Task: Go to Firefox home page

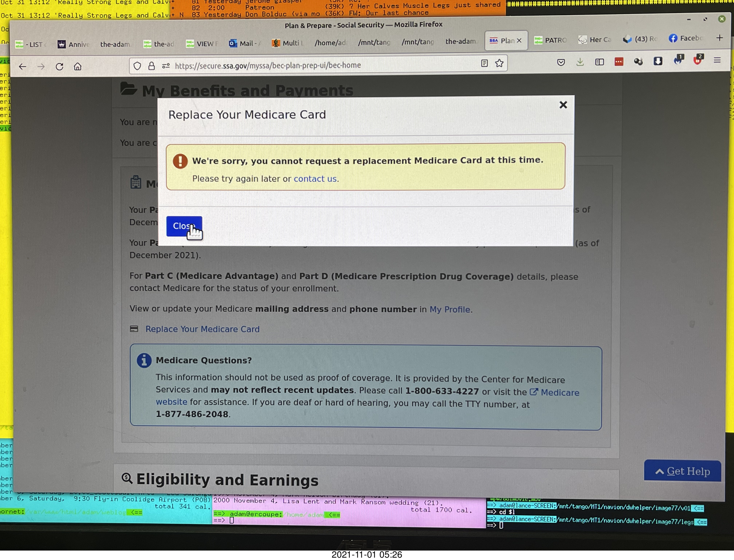Action: tap(78, 67)
